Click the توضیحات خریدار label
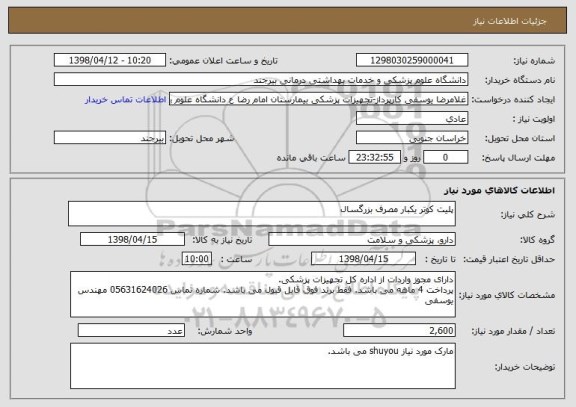 coord(525,367)
